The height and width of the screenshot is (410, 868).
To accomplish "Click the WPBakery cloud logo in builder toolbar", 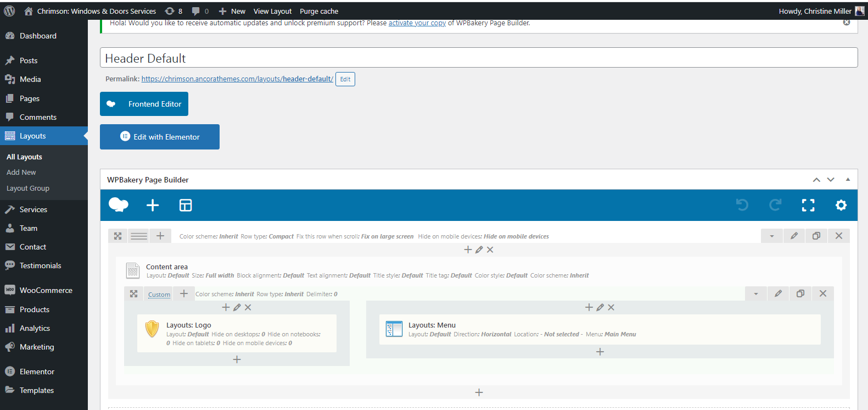I will point(119,205).
